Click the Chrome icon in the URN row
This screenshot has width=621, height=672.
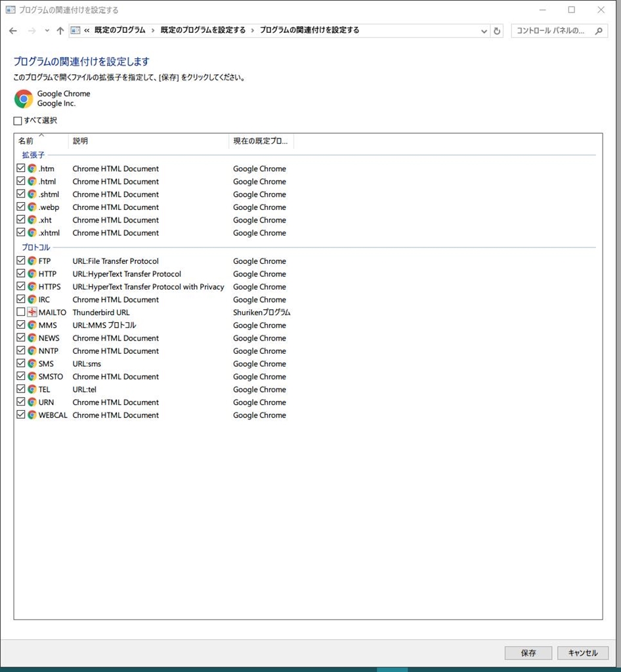32,402
